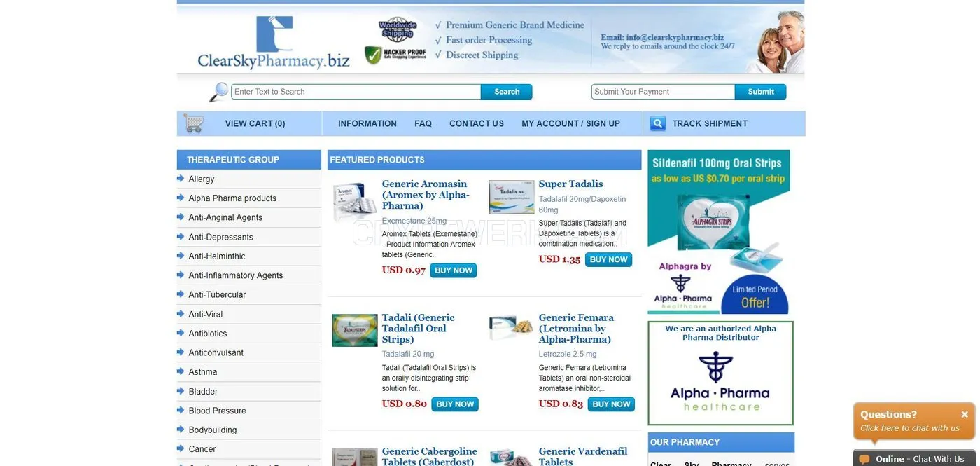980x466 pixels.
Task: Open Track Shipment link
Action: 710,123
